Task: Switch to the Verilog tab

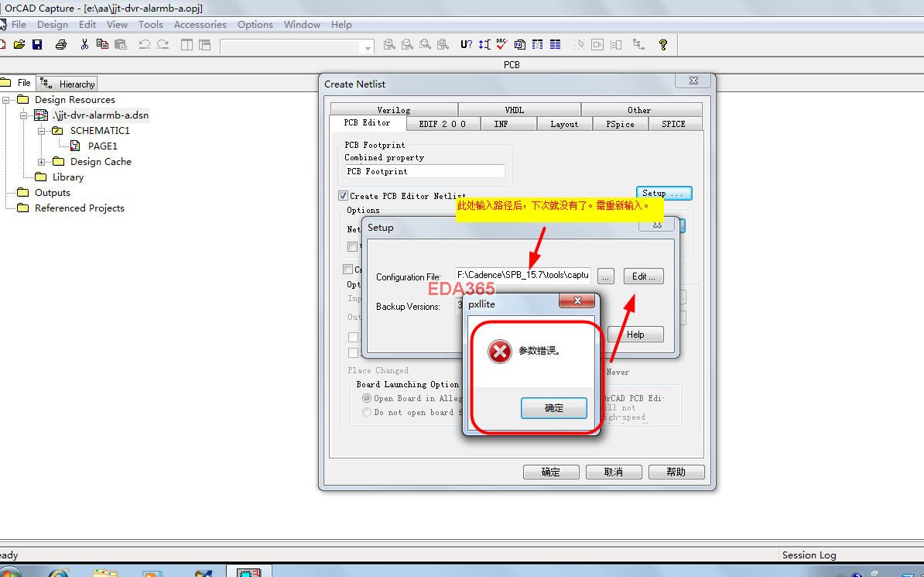Action: tap(394, 110)
